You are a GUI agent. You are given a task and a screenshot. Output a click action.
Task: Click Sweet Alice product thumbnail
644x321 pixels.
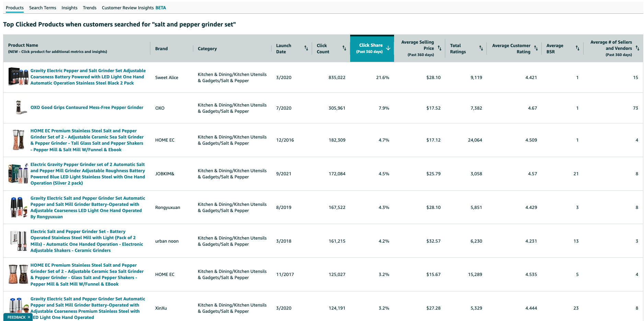(x=18, y=77)
